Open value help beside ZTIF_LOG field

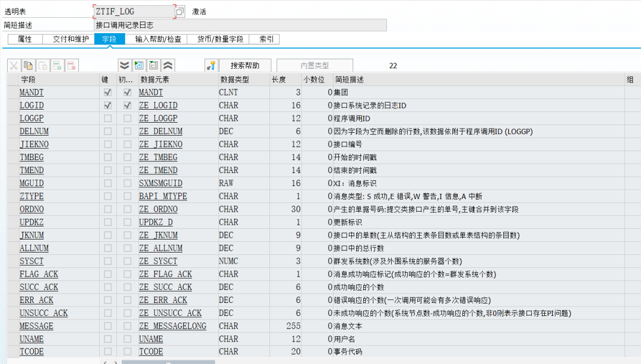(180, 11)
